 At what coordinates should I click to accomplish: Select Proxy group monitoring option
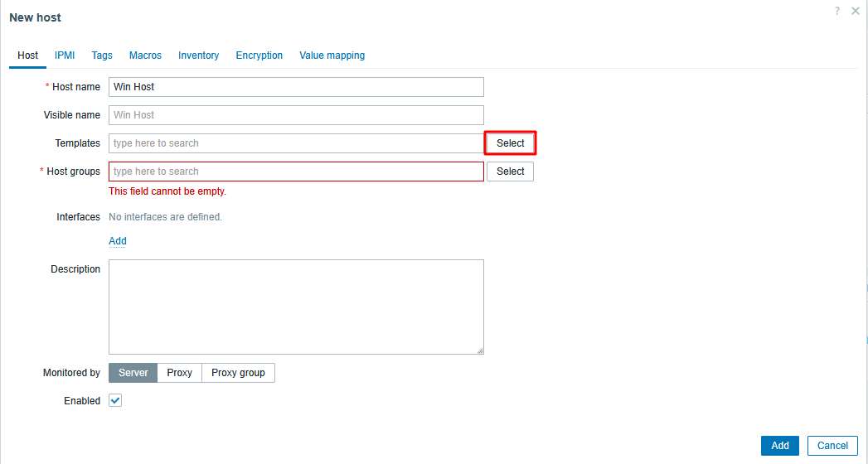238,373
